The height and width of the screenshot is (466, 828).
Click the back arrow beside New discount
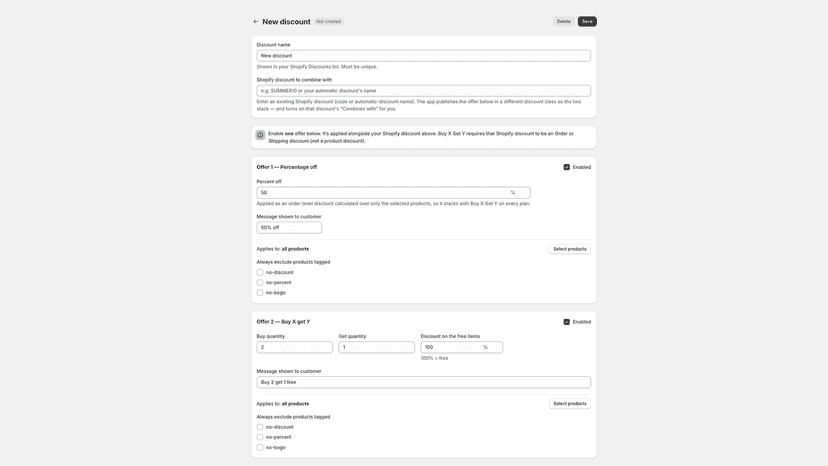coord(256,22)
